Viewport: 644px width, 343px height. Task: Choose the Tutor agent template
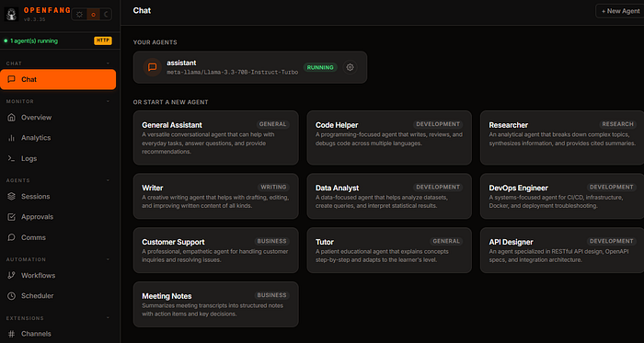(389, 250)
